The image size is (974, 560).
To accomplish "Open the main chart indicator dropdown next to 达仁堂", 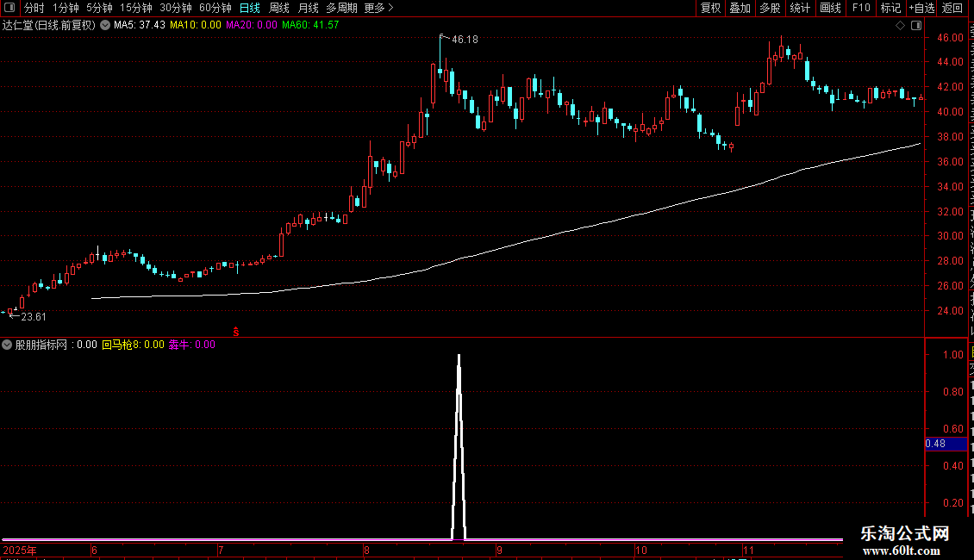I will coord(105,25).
